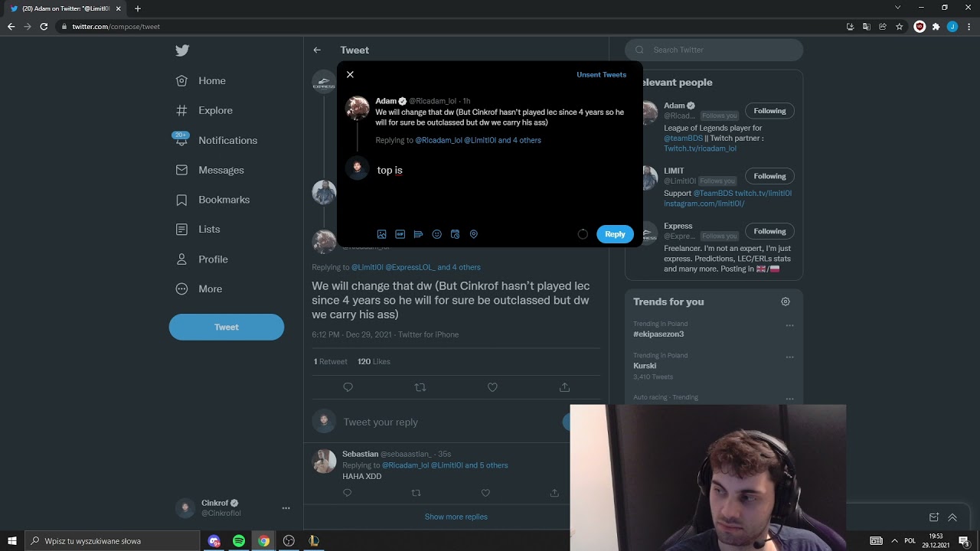Open a new browser tab
The height and width of the screenshot is (551, 980).
tap(138, 8)
